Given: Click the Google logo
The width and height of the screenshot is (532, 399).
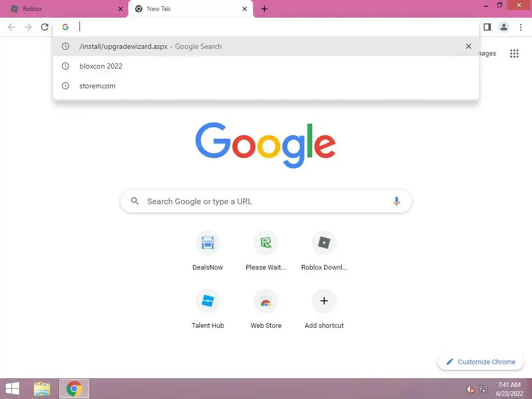Looking at the screenshot, I should [x=265, y=145].
